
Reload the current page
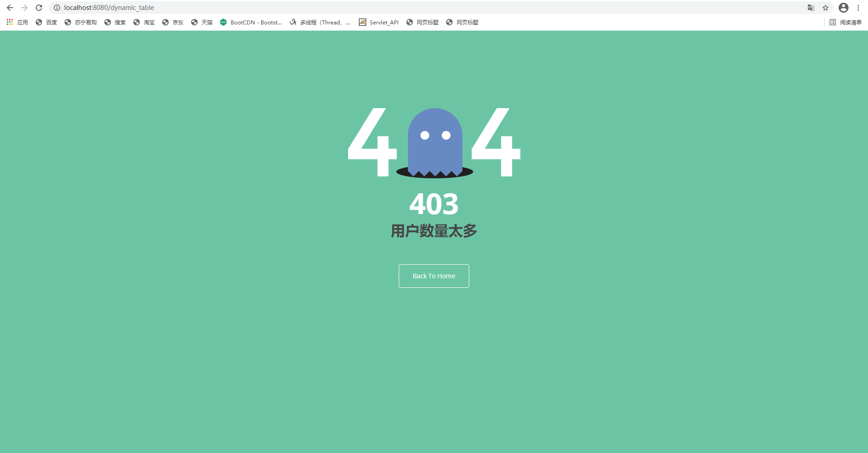click(39, 8)
